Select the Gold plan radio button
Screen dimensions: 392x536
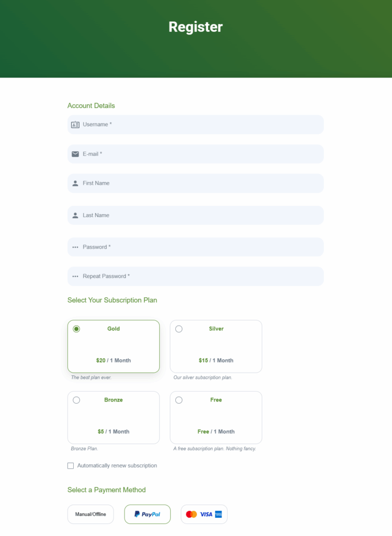point(76,329)
